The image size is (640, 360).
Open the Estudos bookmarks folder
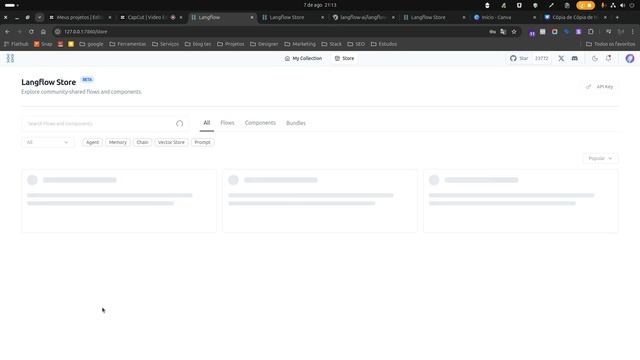(384, 44)
